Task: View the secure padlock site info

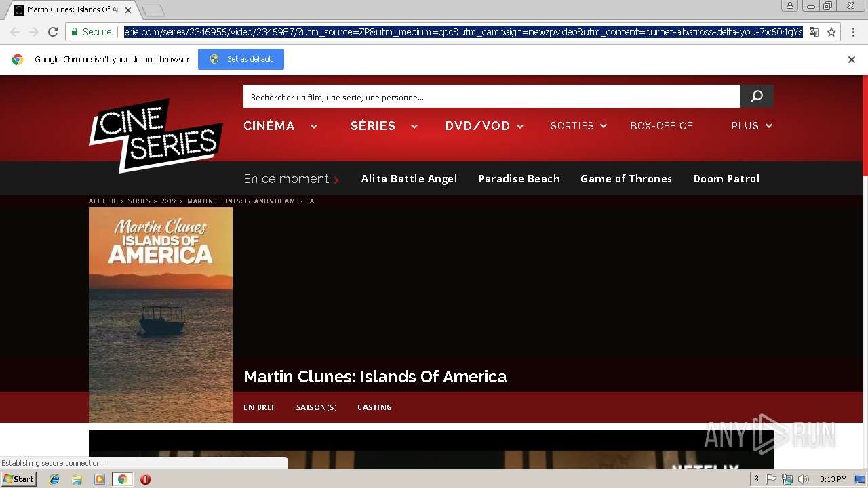Action: coord(74,32)
